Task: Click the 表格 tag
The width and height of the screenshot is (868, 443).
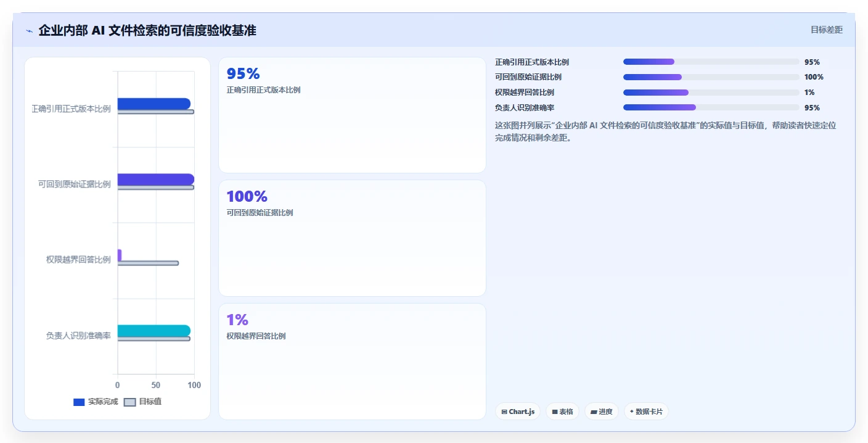Action: 562,412
